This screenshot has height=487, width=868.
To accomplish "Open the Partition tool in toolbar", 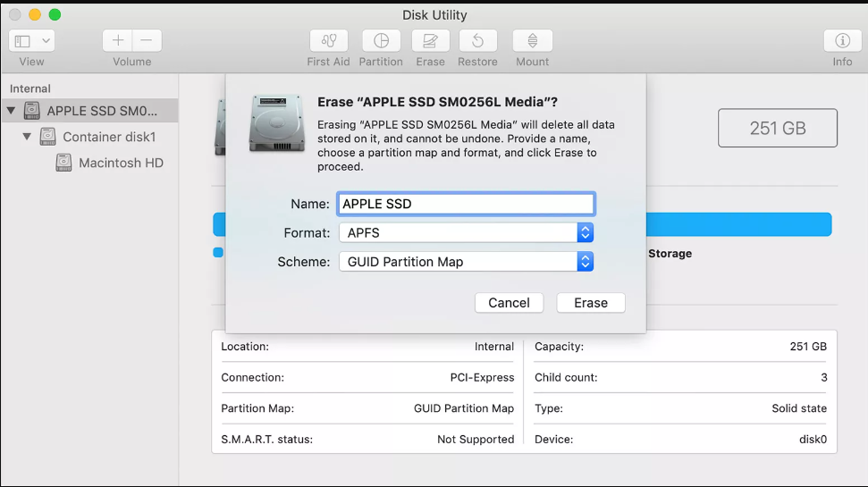I will coord(381,41).
